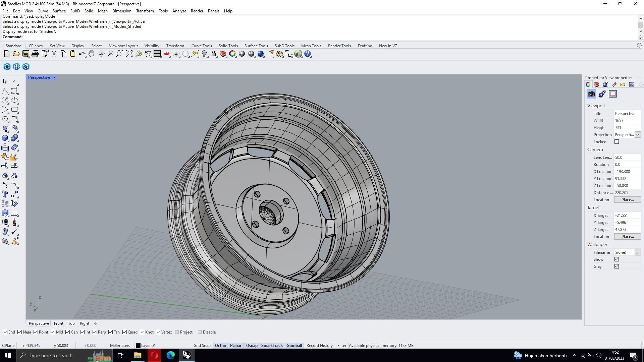Click the Lock objects padlock icon
Image resolution: width=644 pixels, height=362 pixels.
[x=214, y=54]
